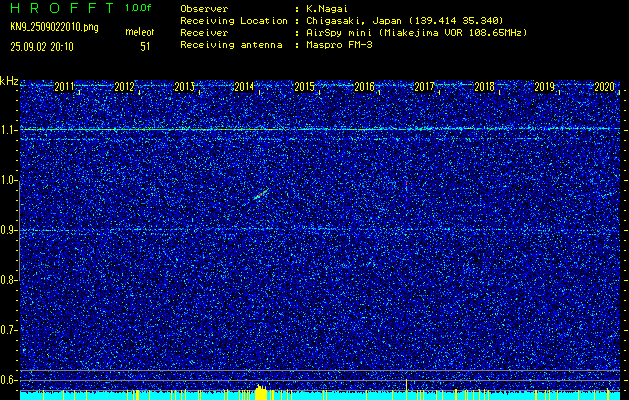Click the version number 1.00f
Viewport: 629px width, 400px height.
tap(138, 8)
